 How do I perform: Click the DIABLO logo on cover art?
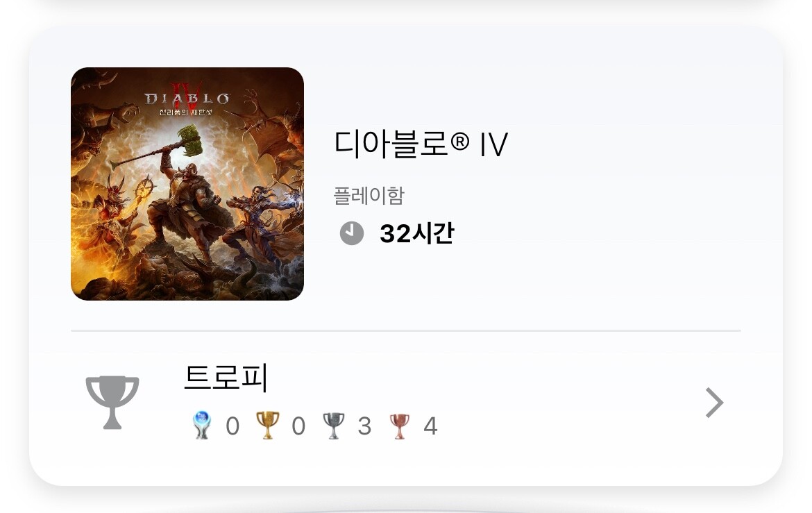tap(187, 99)
